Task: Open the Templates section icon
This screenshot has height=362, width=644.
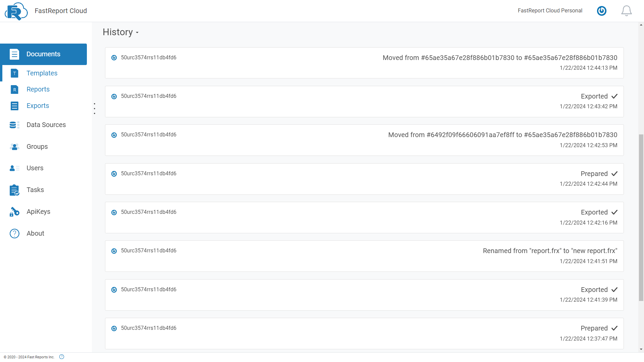Action: (15, 73)
